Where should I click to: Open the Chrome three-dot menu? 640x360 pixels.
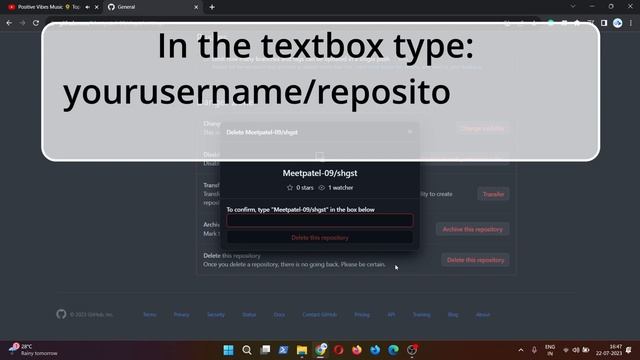[631, 23]
